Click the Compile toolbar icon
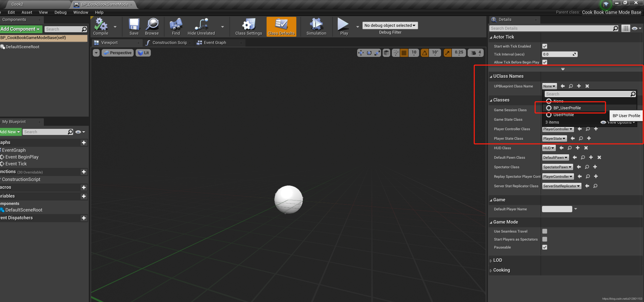The width and height of the screenshot is (644, 302). pos(101,26)
